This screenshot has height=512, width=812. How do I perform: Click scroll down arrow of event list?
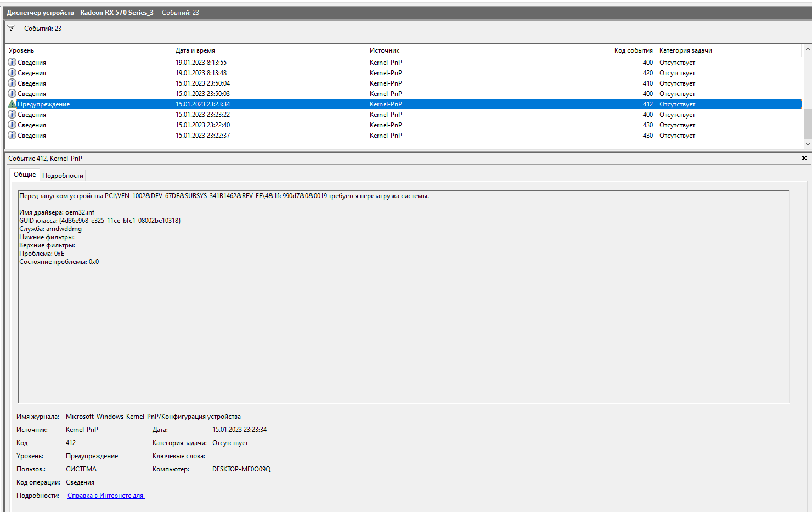point(808,144)
